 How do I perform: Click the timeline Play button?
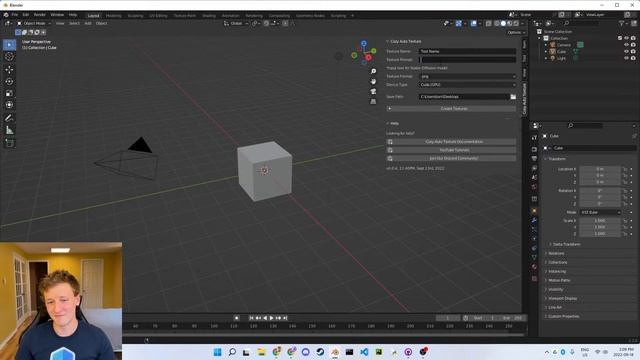271,318
